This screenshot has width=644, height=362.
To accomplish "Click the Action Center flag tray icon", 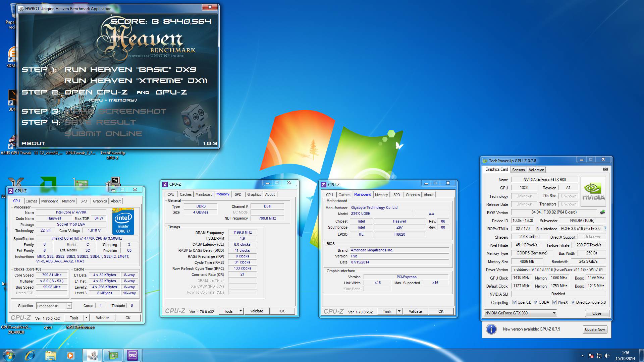I will pyautogui.click(x=591, y=356).
